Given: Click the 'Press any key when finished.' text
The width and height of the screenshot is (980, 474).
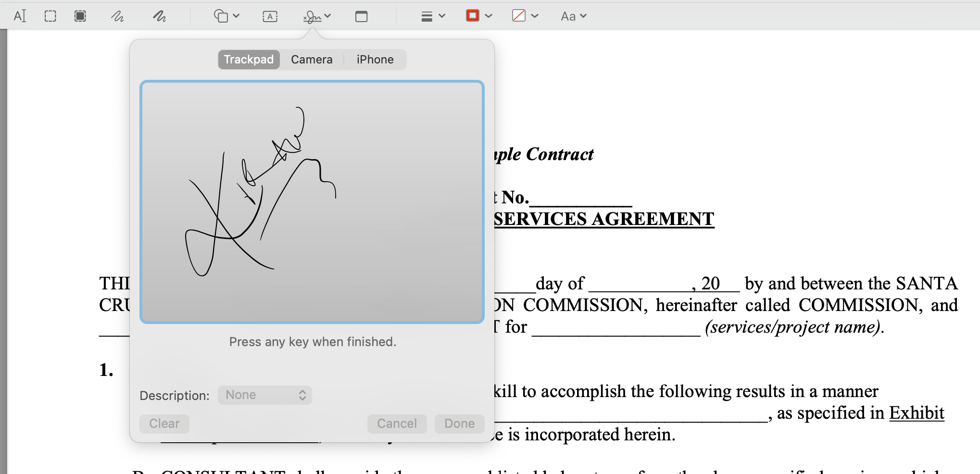Looking at the screenshot, I should [x=313, y=342].
